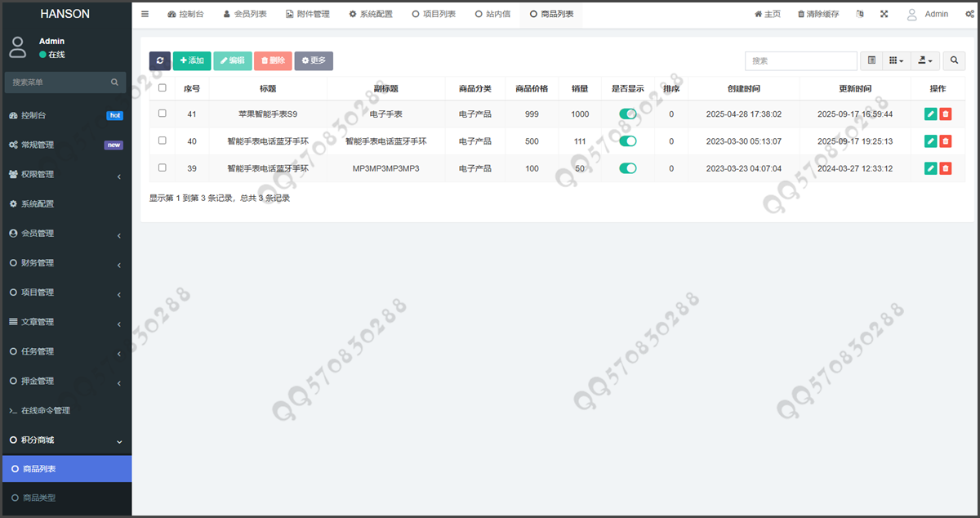Open the top-right settings gears icon
The image size is (980, 518).
coord(969,14)
